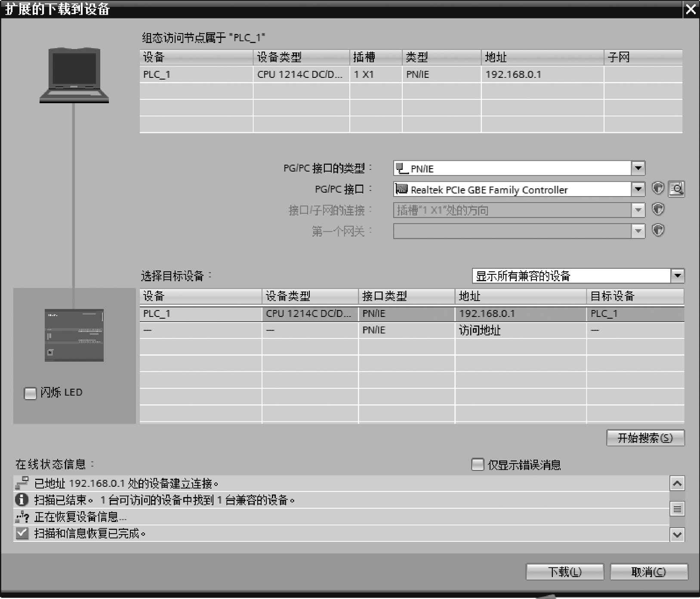The width and height of the screenshot is (700, 599).
Task: Click network connection icon in first status message
Action: 22,483
